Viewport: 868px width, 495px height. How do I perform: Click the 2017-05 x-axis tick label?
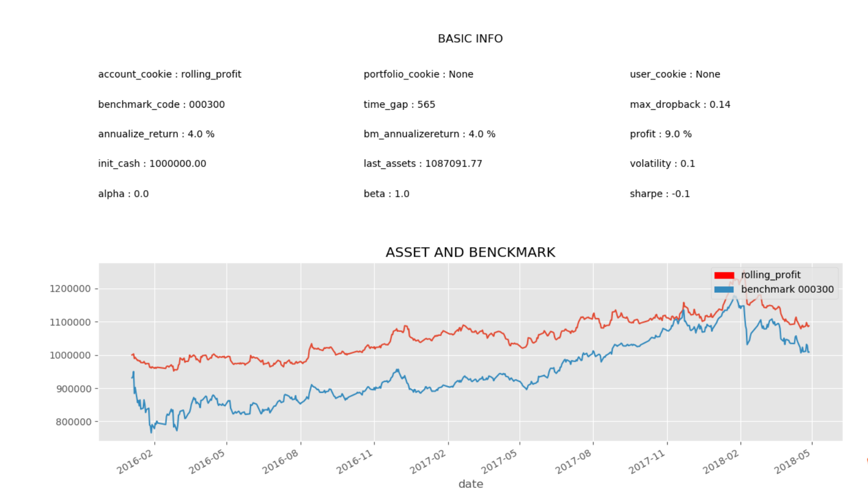point(500,461)
